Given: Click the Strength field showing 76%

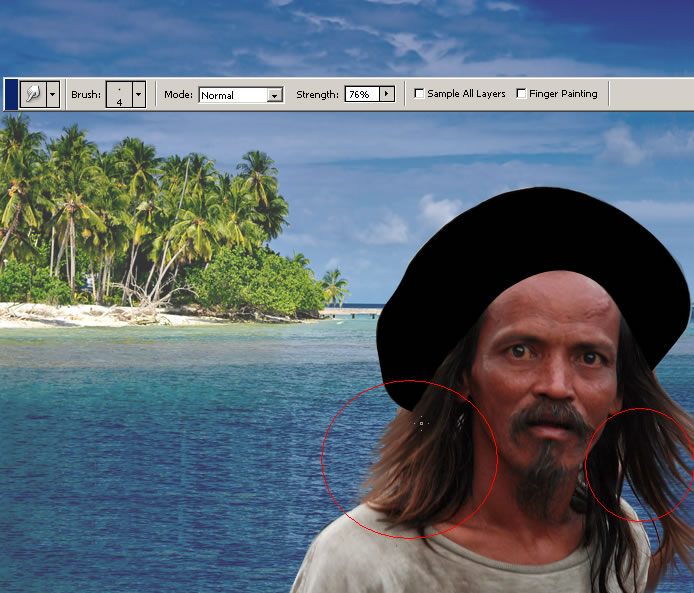Looking at the screenshot, I should [x=362, y=94].
